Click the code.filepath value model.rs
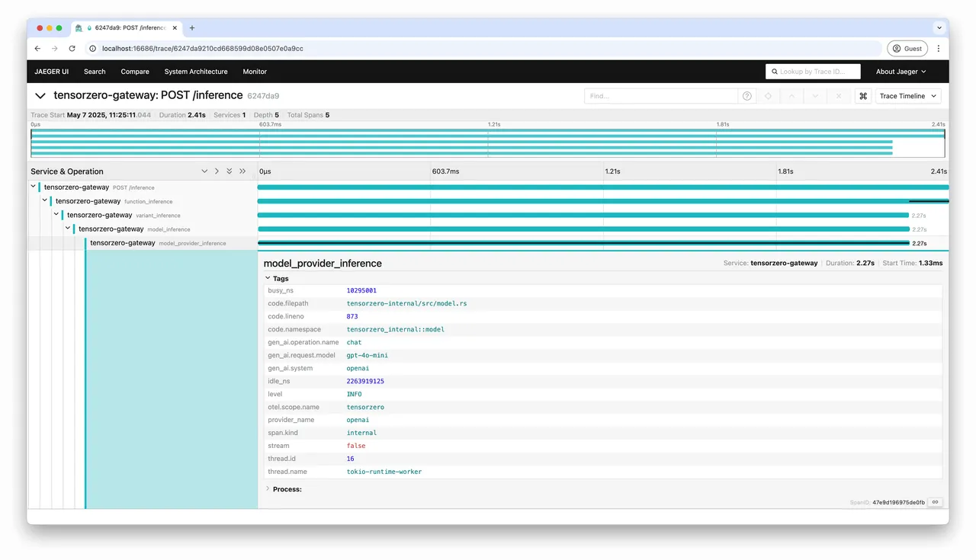Screen dimensions: 976x560 406,303
